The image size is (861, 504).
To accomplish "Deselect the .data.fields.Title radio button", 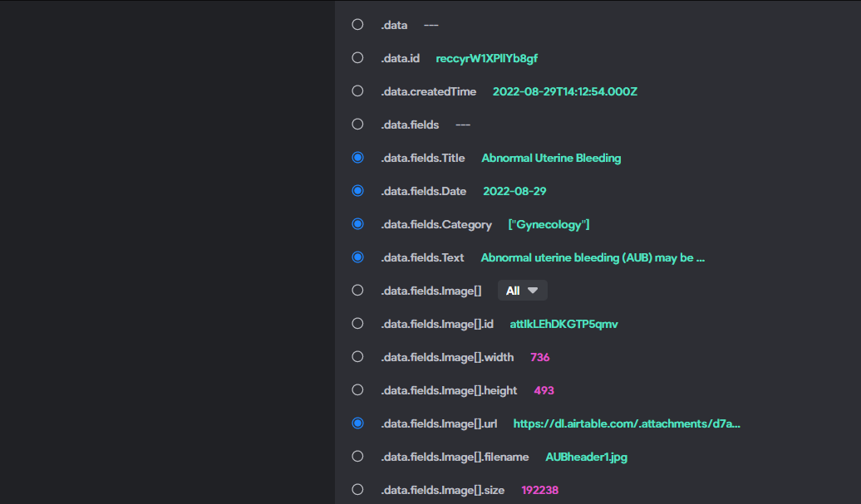I will click(x=357, y=158).
